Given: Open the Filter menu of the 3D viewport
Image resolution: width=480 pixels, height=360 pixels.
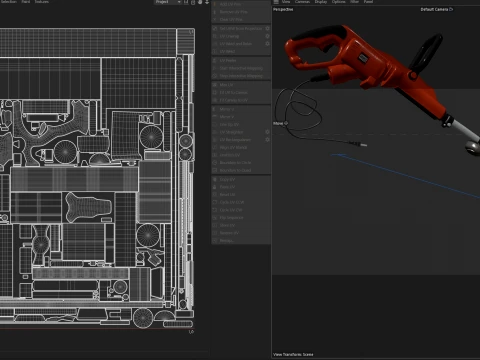Looking at the screenshot, I should point(355,2).
